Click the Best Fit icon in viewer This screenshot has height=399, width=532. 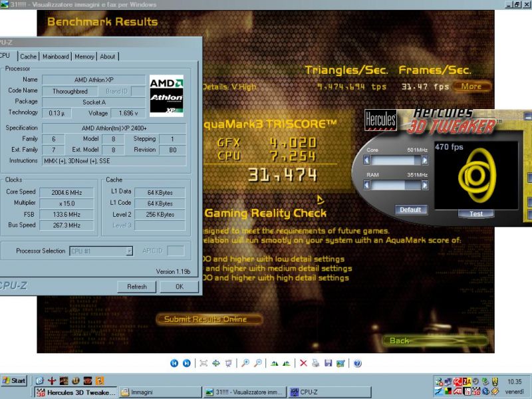tap(203, 363)
